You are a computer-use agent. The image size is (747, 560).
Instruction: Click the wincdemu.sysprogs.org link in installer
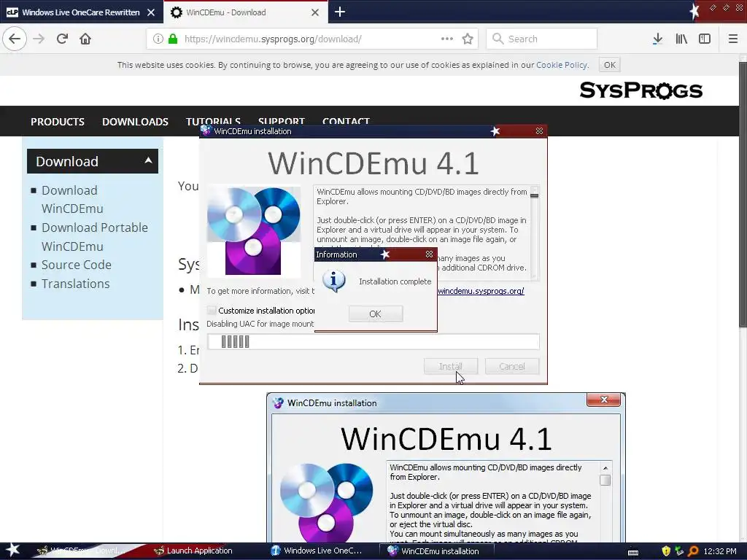(481, 291)
